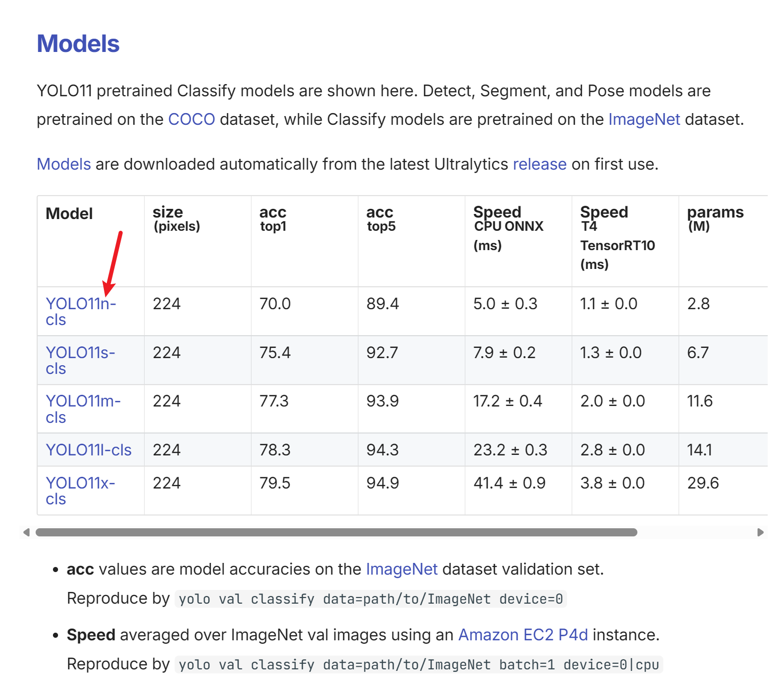Follow the Amazon EC2 P4d link

point(523,635)
